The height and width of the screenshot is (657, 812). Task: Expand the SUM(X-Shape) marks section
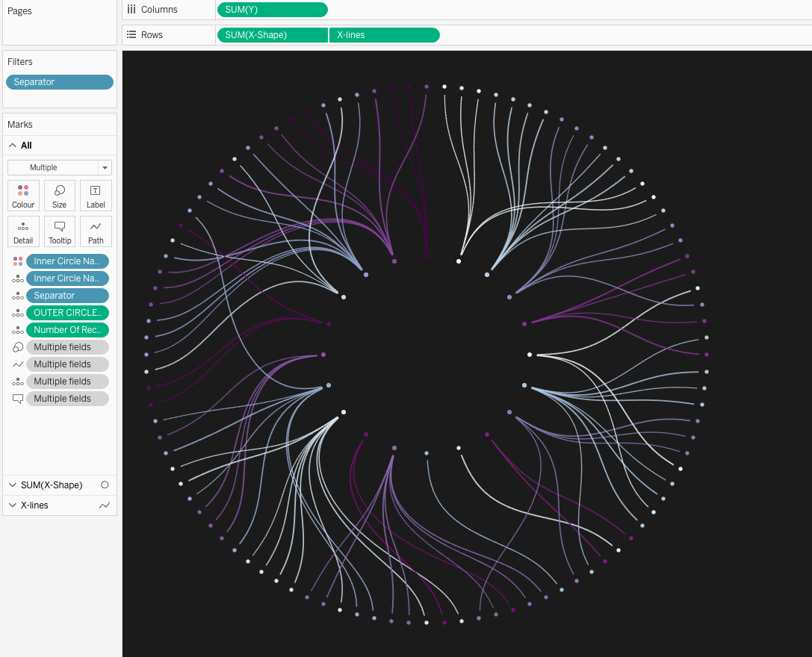tap(13, 485)
